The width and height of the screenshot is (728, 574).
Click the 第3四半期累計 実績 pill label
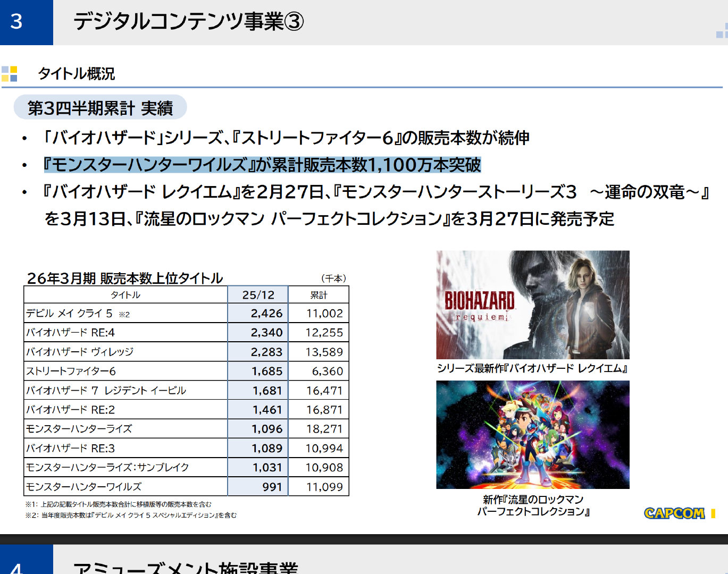tap(100, 108)
